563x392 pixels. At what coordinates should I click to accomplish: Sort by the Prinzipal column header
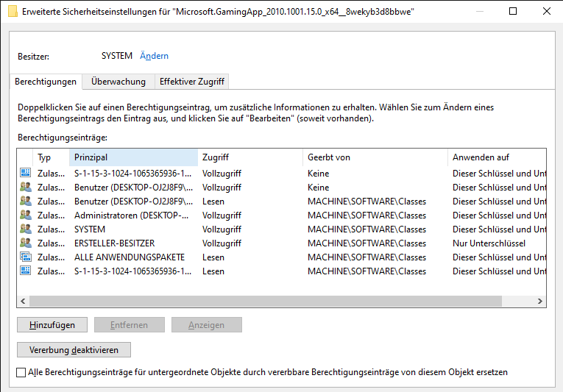133,157
